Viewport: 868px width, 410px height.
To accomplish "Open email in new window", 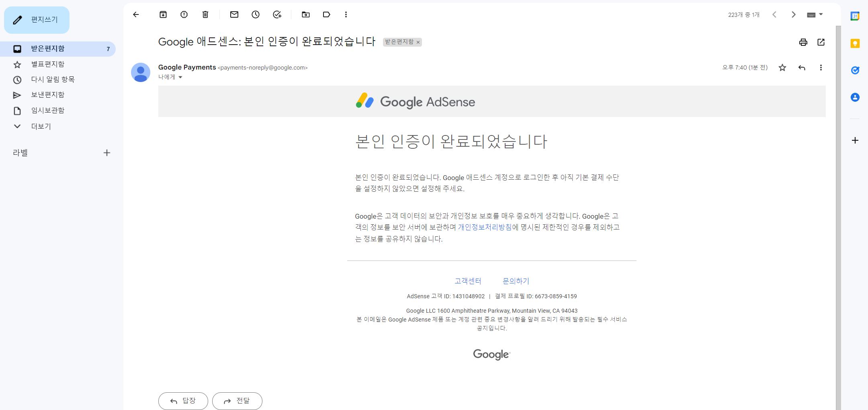I will (821, 42).
